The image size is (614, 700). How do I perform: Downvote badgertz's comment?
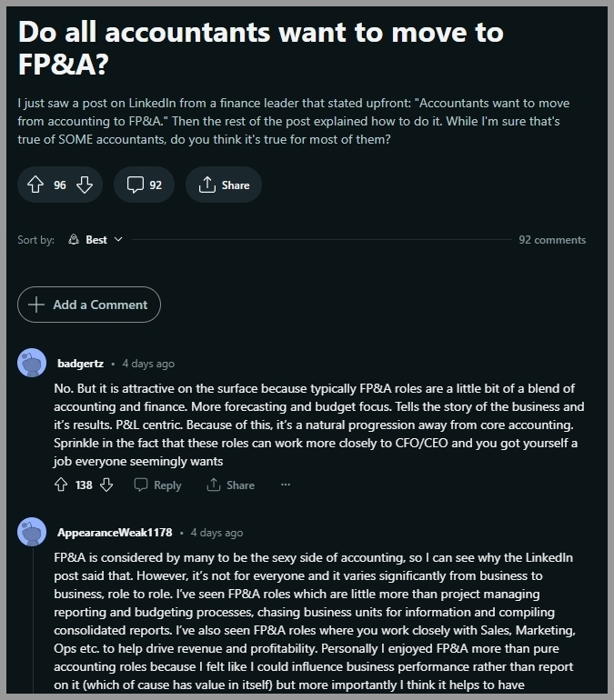(106, 485)
